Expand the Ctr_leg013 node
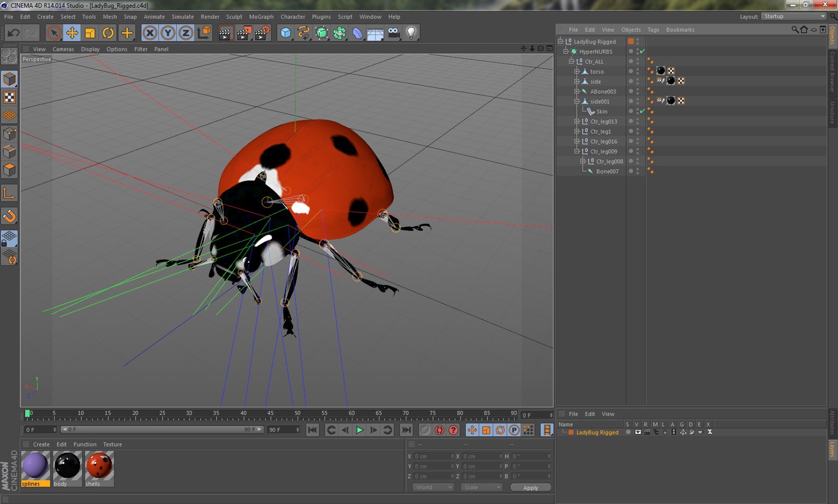838x504 pixels. point(577,121)
